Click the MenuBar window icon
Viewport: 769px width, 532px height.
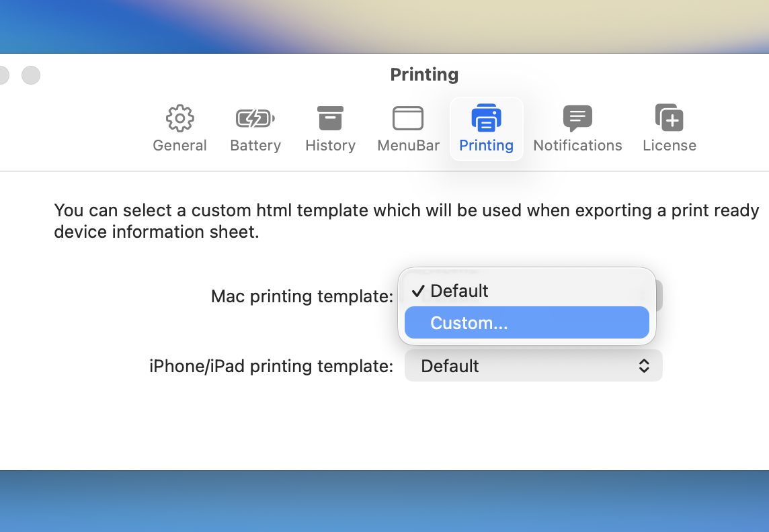click(x=408, y=119)
